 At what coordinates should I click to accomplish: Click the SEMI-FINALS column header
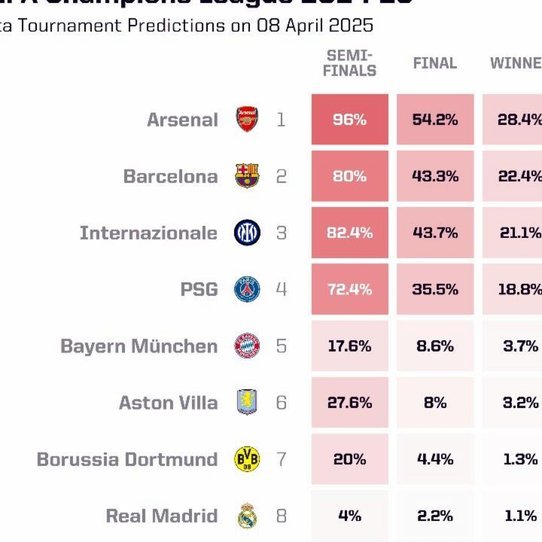tap(349, 63)
